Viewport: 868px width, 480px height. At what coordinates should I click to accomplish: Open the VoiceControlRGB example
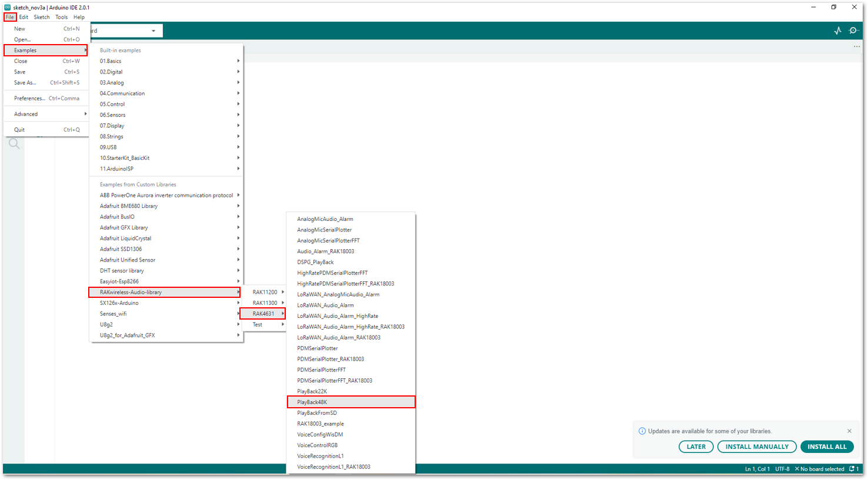(x=351, y=445)
